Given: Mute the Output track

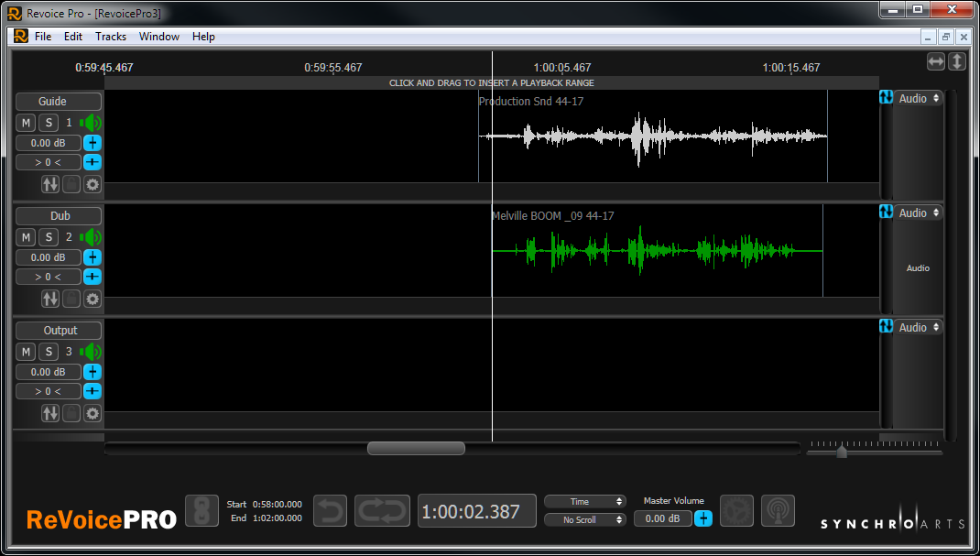Looking at the screenshot, I should pyautogui.click(x=26, y=352).
